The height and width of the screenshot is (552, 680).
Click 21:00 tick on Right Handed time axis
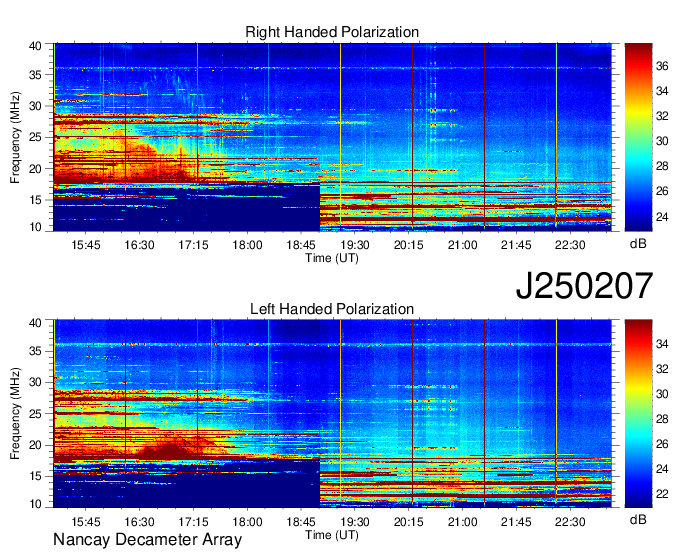point(462,245)
